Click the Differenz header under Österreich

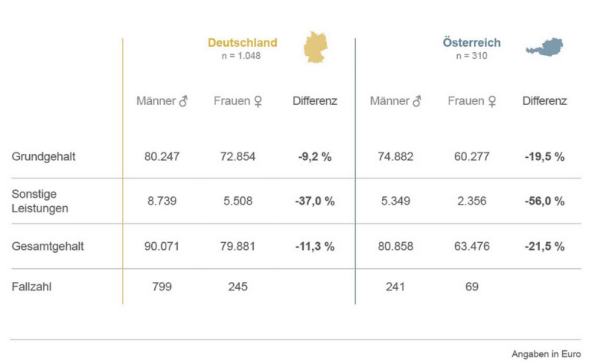(x=545, y=100)
